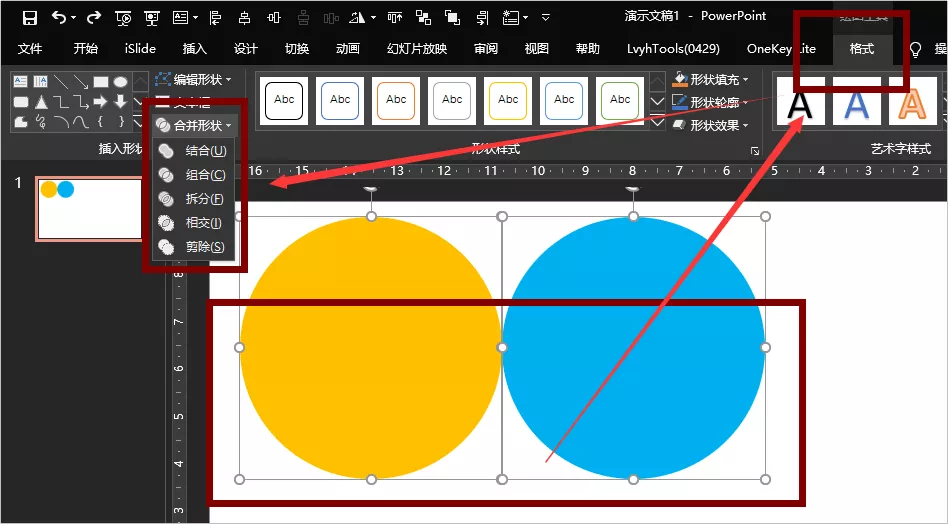948x524 pixels.
Task: Open the iSlide ribbon tab
Action: click(x=140, y=49)
